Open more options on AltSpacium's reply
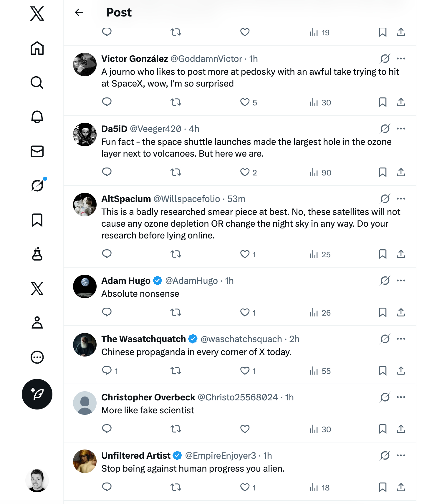Viewport: 447px width, 504px height. [401, 199]
